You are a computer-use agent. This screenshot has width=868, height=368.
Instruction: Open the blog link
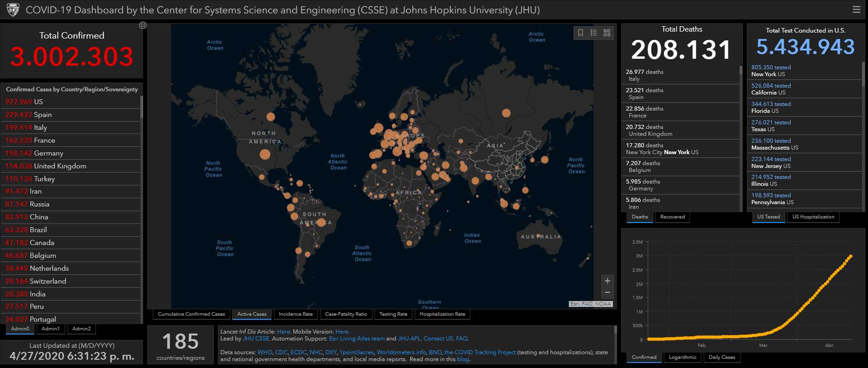tap(463, 359)
